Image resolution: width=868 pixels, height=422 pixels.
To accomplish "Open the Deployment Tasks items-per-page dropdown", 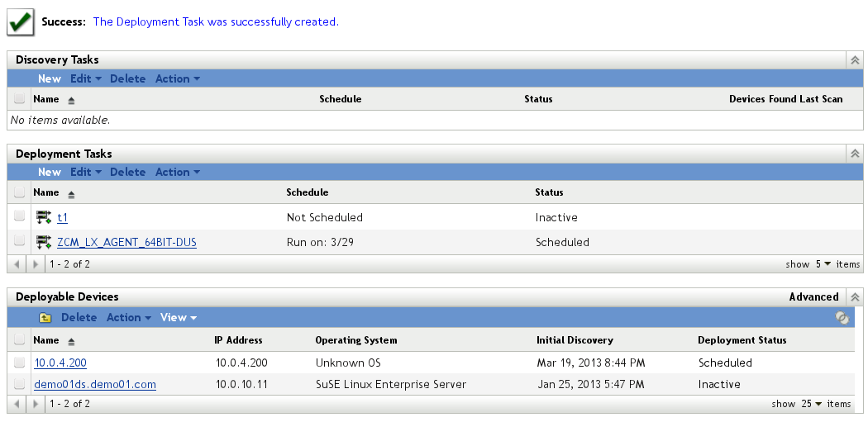I will [823, 264].
